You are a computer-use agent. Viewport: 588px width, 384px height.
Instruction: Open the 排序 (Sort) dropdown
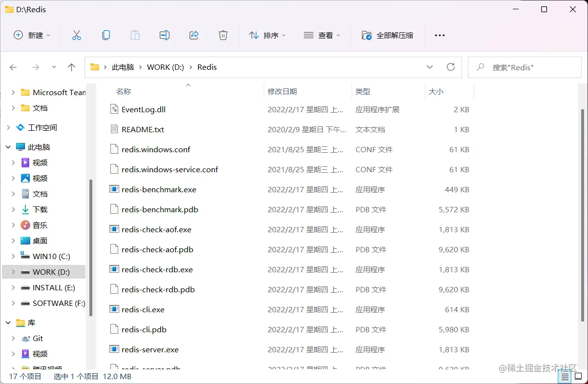[268, 35]
